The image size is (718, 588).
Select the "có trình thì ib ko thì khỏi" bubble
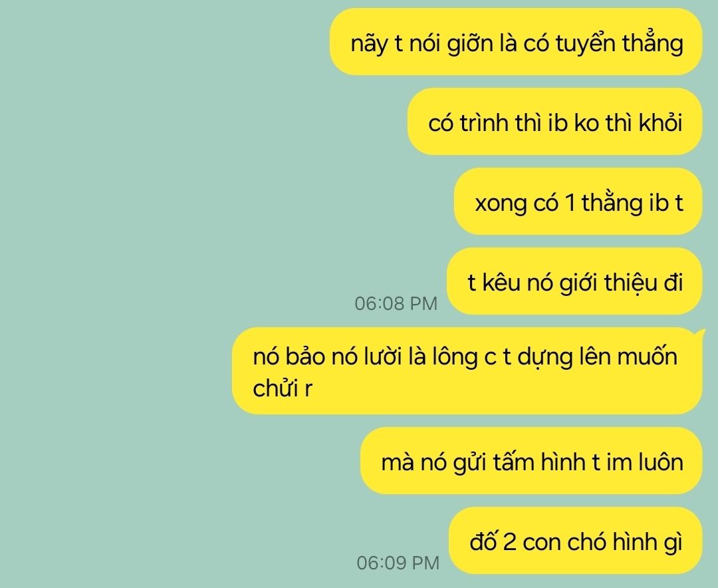(555, 122)
